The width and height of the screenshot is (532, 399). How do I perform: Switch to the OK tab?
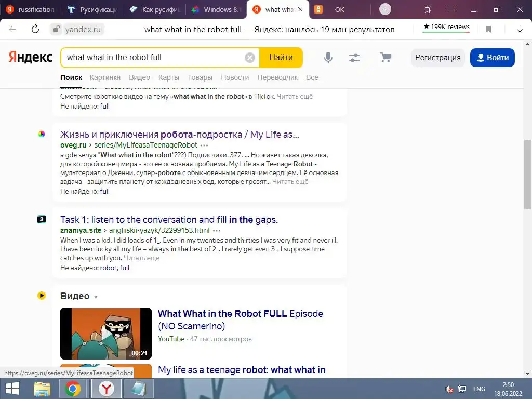(x=339, y=9)
